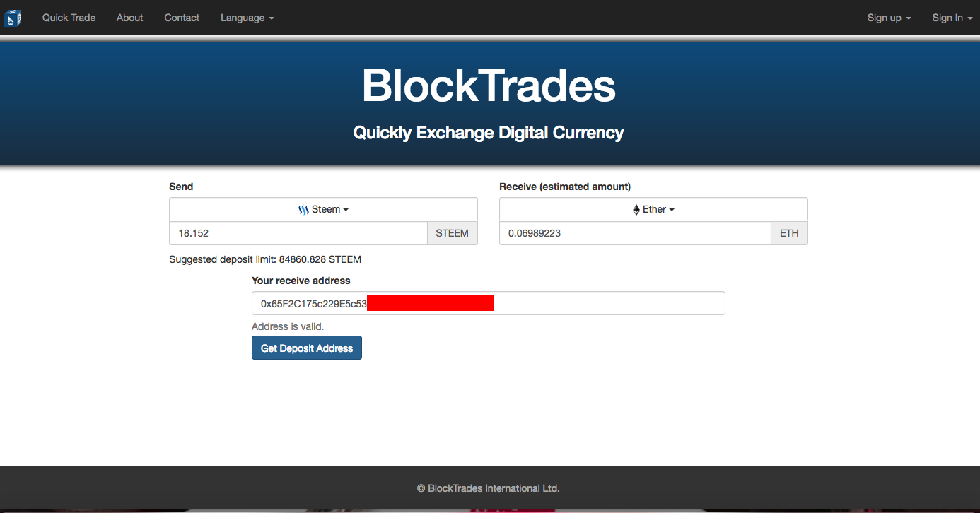This screenshot has width=980, height=513.
Task: Open the Contact page
Action: click(182, 18)
